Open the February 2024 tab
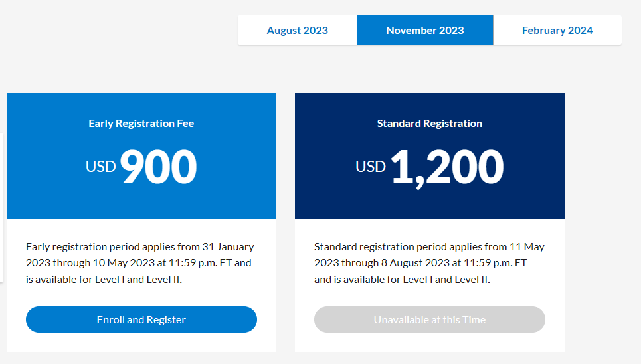Screen dimensions: 641x364 click(x=557, y=31)
